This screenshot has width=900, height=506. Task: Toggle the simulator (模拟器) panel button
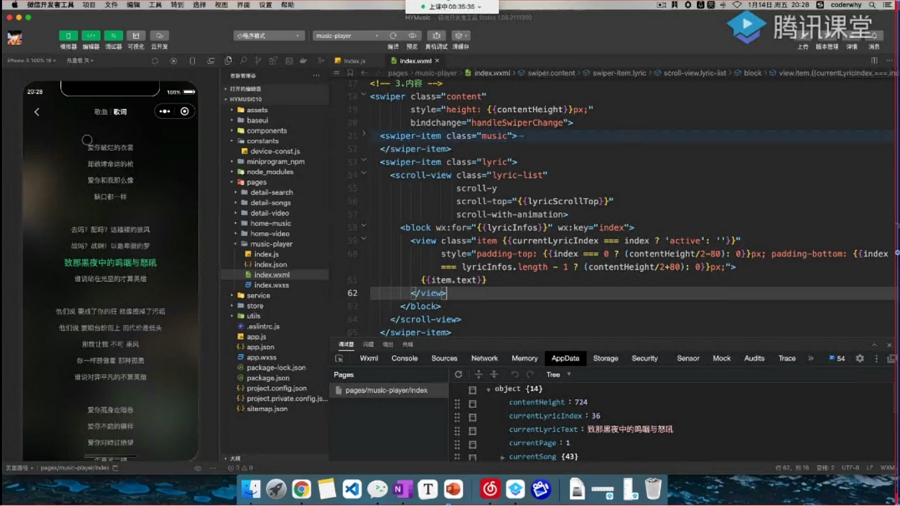[x=68, y=36]
